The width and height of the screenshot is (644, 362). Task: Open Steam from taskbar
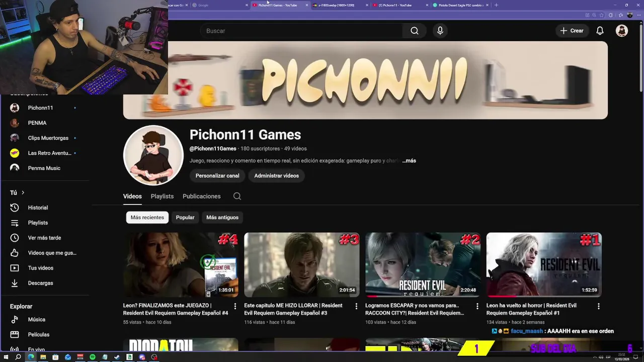pos(117,357)
